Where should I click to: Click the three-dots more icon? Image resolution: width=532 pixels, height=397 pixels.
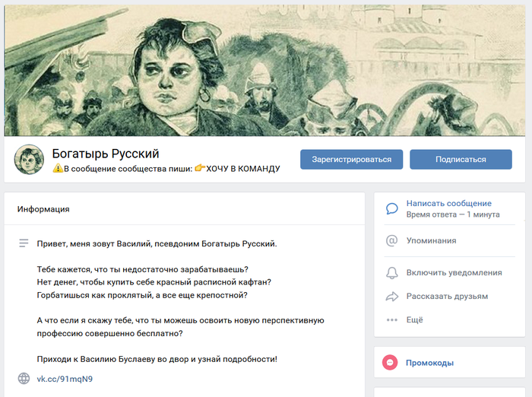point(392,320)
